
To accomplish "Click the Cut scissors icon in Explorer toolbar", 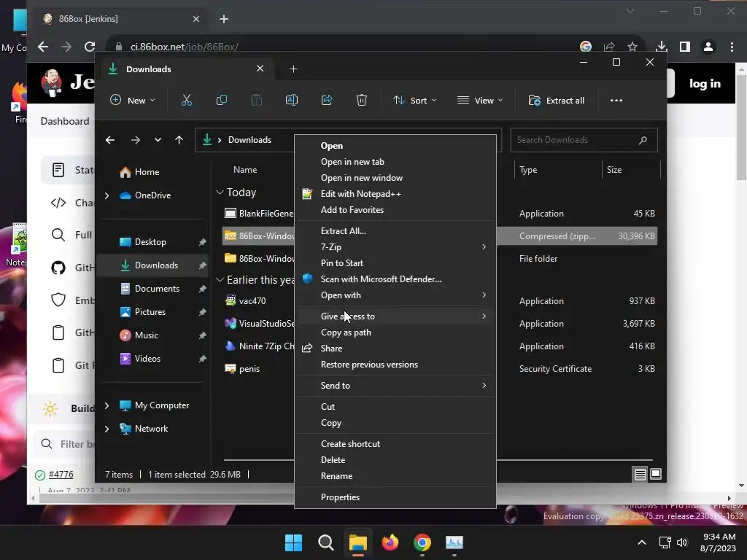I will [x=186, y=101].
